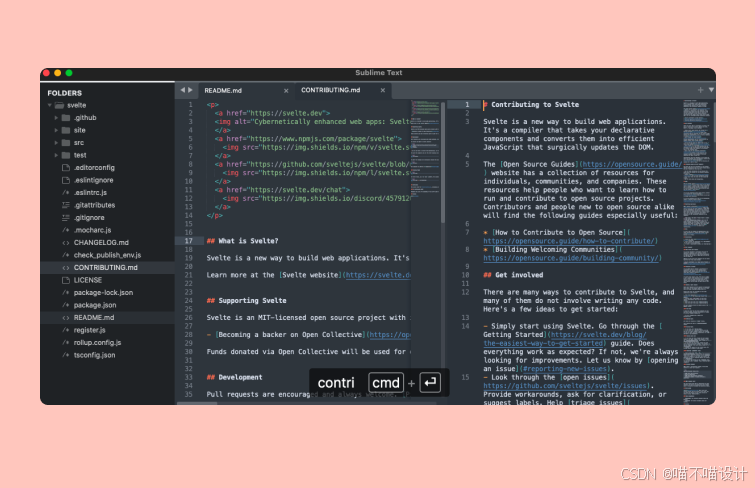Close the CONTRIBUTING.md tab

(383, 90)
